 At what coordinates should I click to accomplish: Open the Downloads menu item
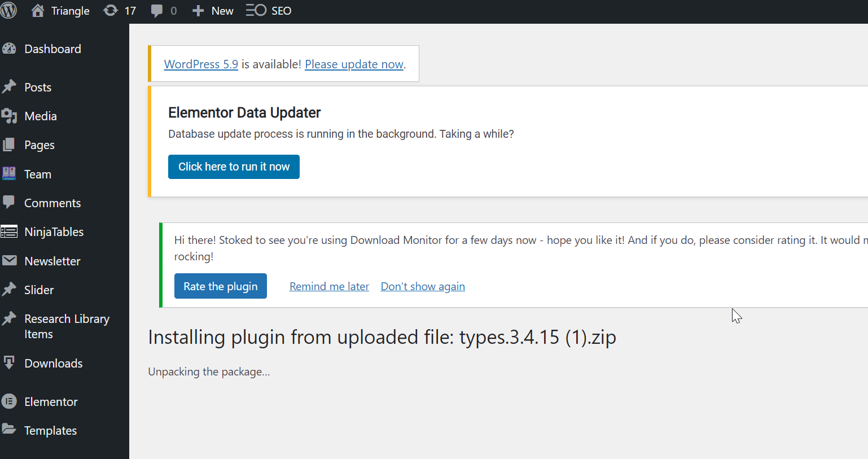[54, 364]
